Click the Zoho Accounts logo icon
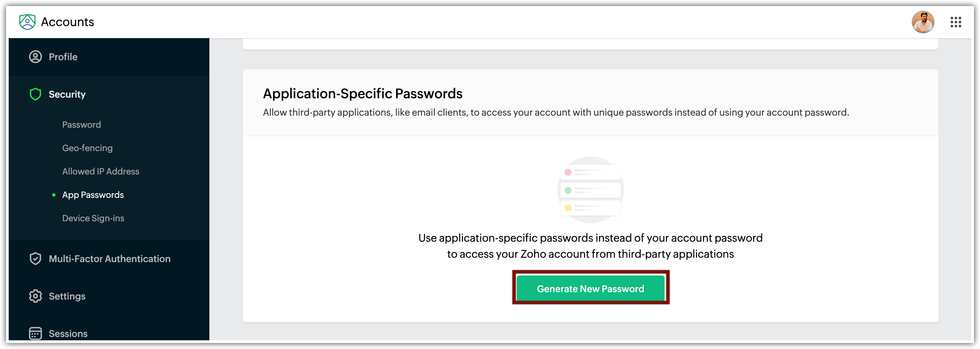 (x=27, y=22)
